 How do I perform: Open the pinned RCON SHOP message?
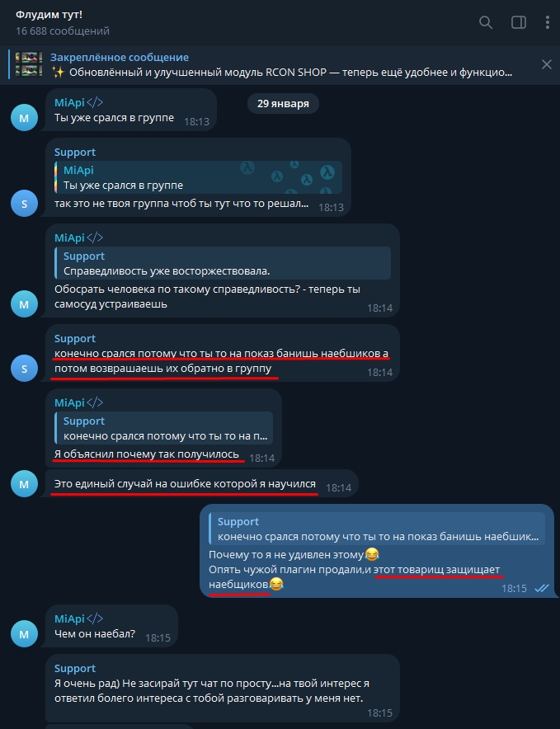tap(281, 64)
